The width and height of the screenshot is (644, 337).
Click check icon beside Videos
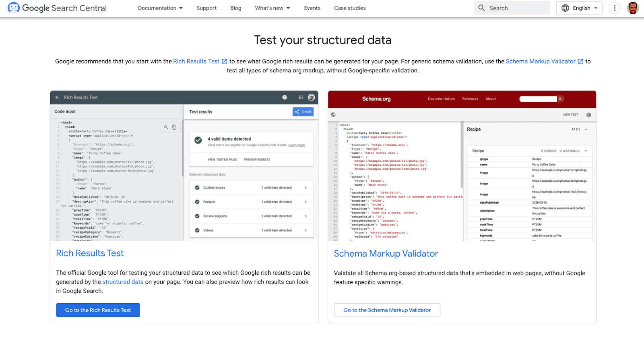point(197,230)
